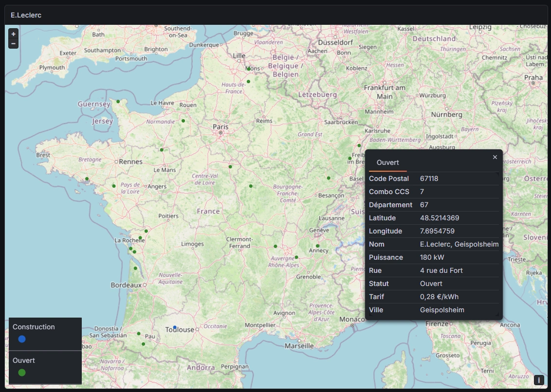
Task: Click Puissance value 180 kW
Action: point(432,257)
